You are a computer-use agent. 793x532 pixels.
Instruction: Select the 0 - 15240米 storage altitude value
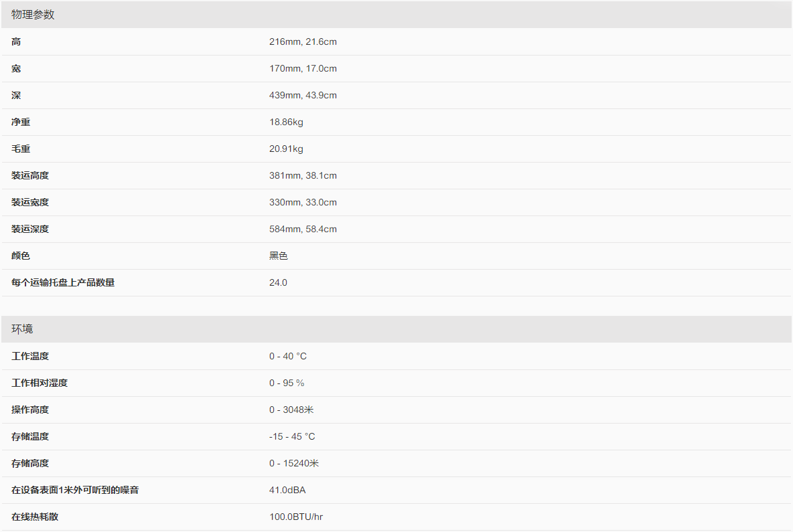click(294, 463)
